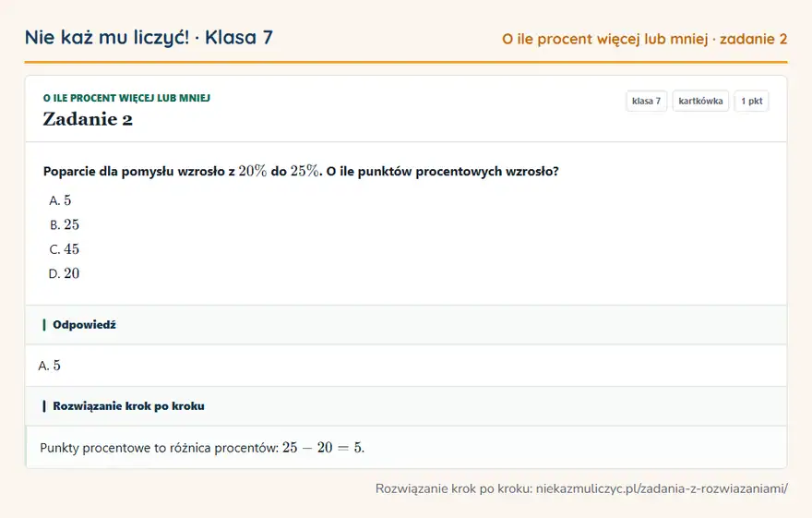Click the 'kartkówka' tag
Image resolution: width=812 pixels, height=518 pixels.
click(700, 101)
